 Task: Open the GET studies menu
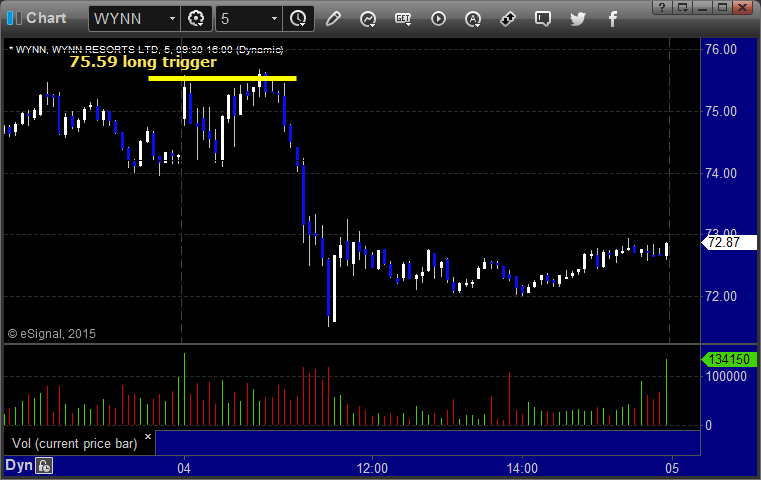click(403, 19)
